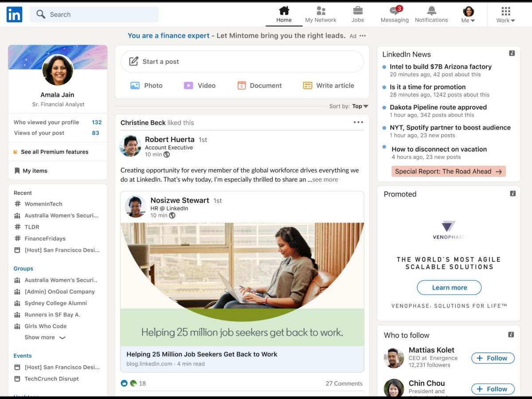Screen dimensions: 532x399
Task: Open the Notifications tab
Action: (431, 15)
